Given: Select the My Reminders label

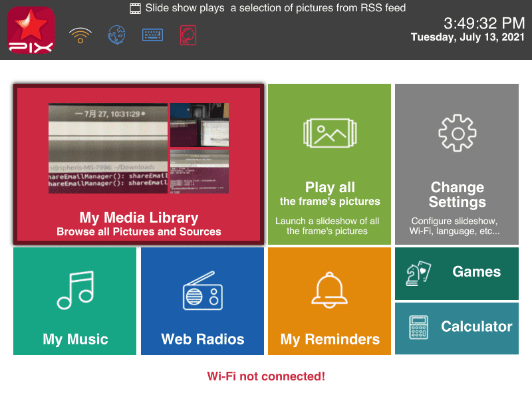Looking at the screenshot, I should point(330,340).
